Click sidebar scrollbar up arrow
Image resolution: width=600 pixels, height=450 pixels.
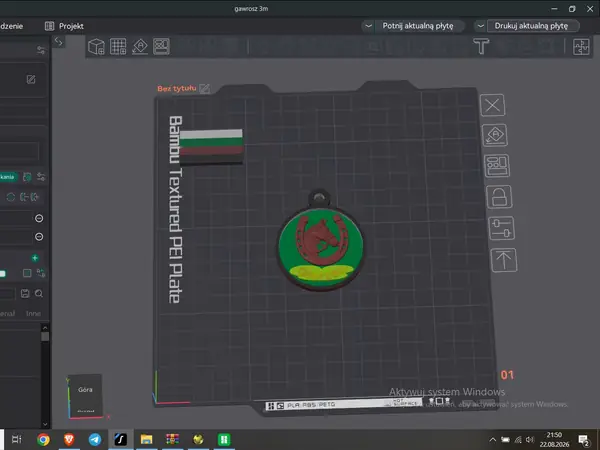point(45,328)
